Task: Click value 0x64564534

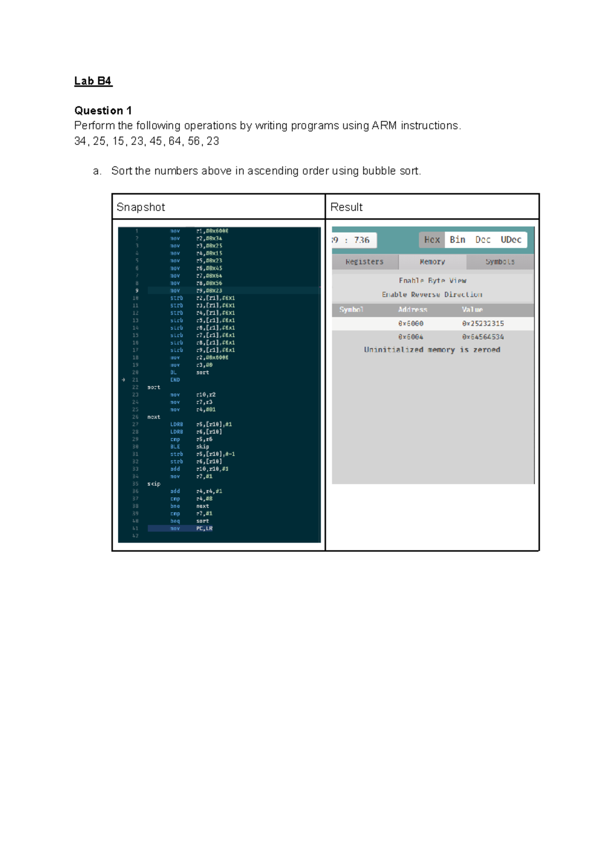Action: [483, 337]
